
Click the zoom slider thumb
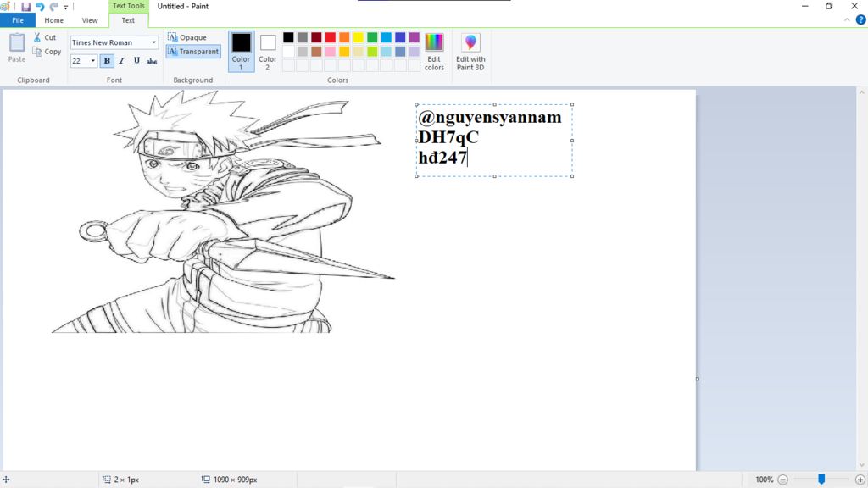[821, 480]
